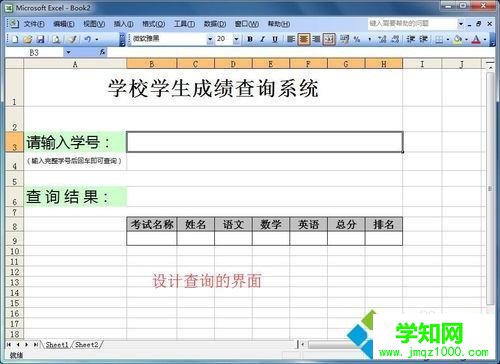Viewport: 500px width, 364px height.
Task: Open the Undo history dropdown arrow
Action: click(97, 39)
